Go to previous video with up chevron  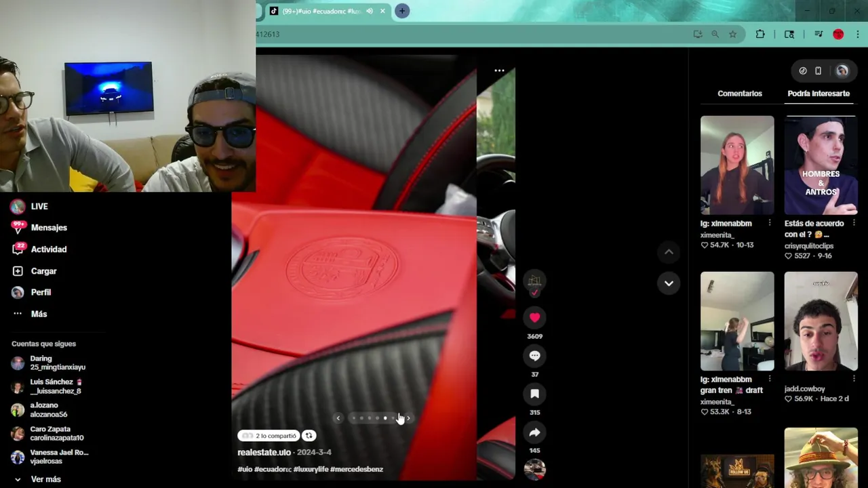[x=669, y=251]
